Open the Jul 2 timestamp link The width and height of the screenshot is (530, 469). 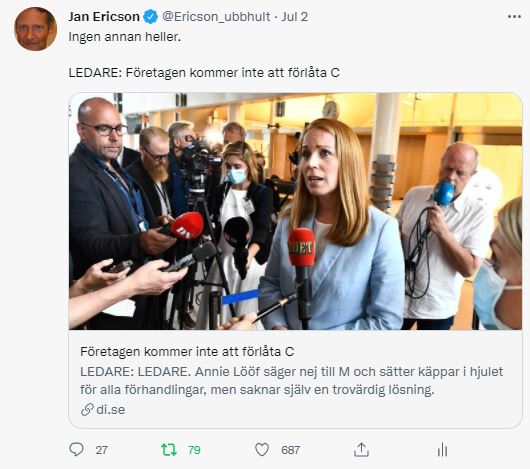click(295, 17)
